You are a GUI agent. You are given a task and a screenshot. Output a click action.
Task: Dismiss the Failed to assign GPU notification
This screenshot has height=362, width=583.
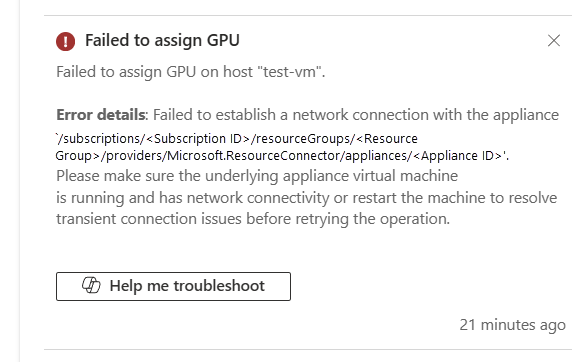pos(554,41)
